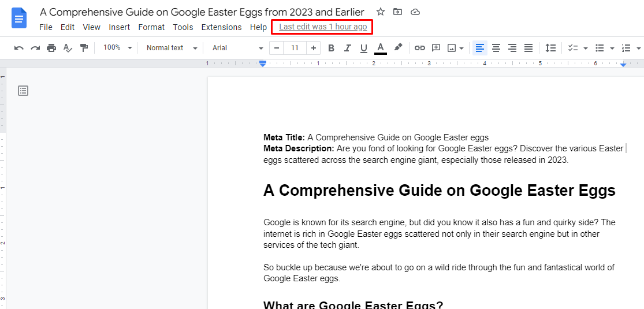Insert a numbered list
The height and width of the screenshot is (309, 644).
pyautogui.click(x=626, y=48)
